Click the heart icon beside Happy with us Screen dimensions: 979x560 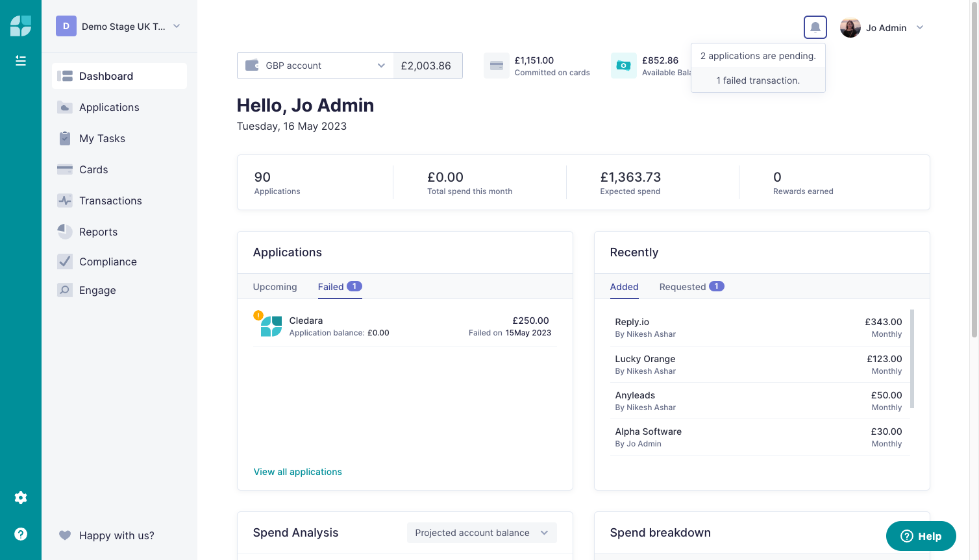(65, 535)
